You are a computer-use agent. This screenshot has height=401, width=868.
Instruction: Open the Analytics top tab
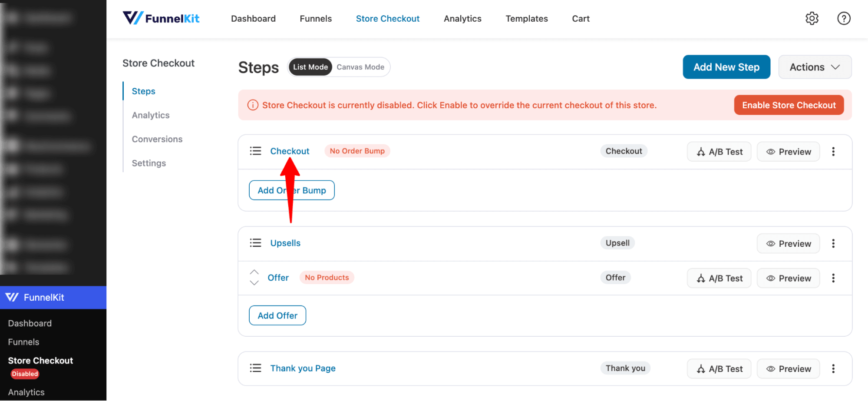point(462,19)
